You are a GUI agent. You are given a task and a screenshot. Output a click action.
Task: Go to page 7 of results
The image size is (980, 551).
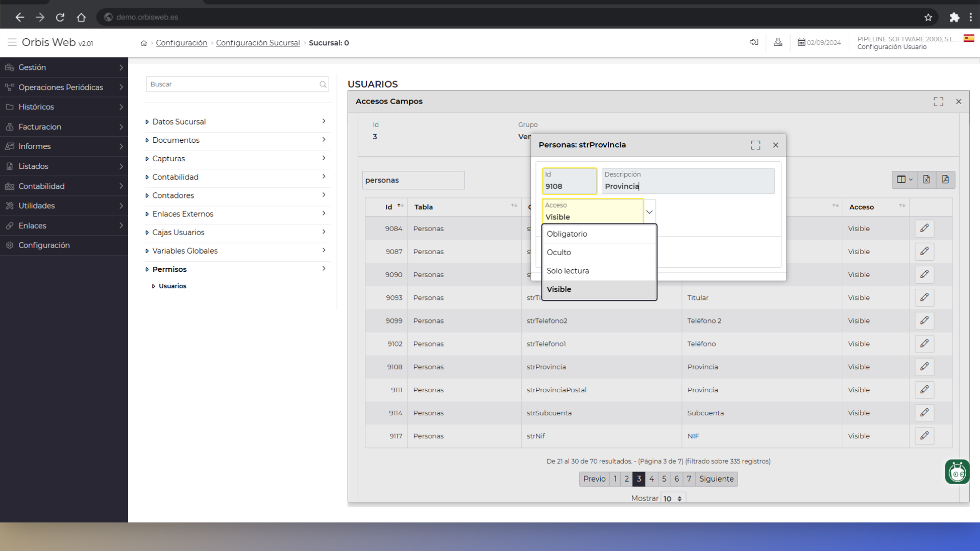[689, 479]
